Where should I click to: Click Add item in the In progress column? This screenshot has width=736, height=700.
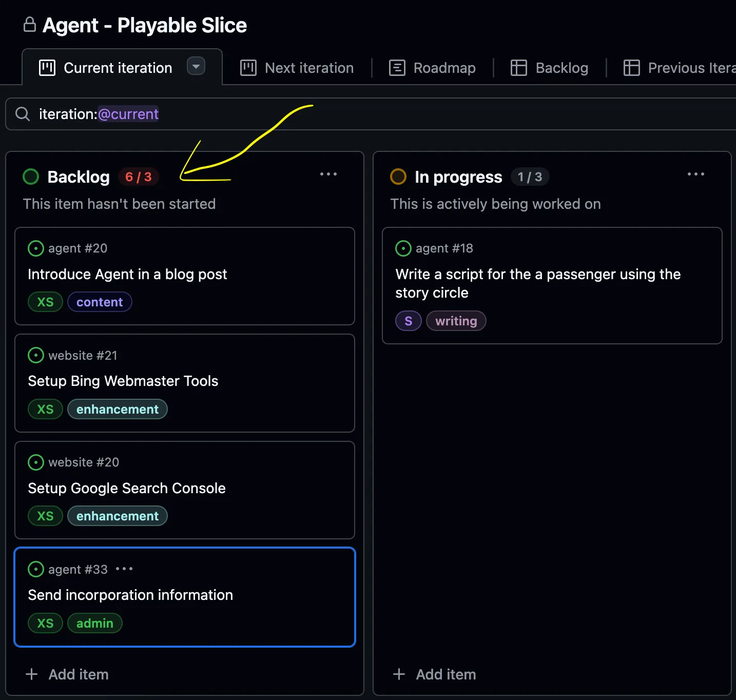[434, 674]
